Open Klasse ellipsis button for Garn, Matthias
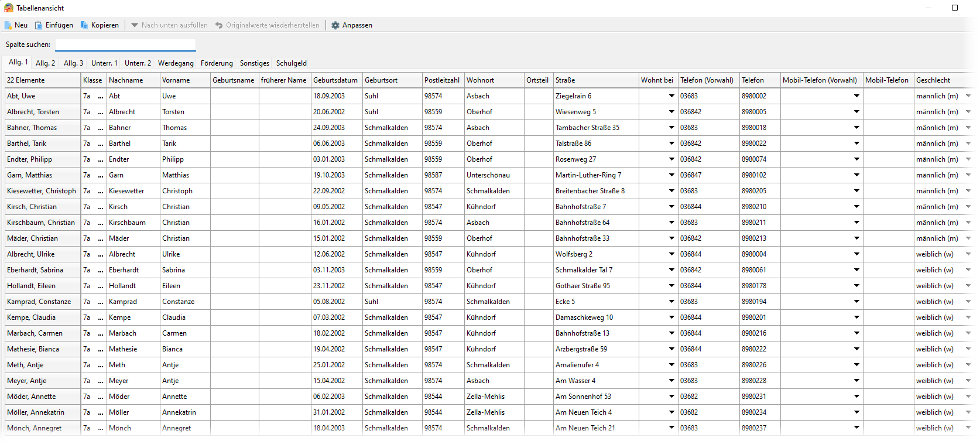The image size is (980, 444). point(101,175)
